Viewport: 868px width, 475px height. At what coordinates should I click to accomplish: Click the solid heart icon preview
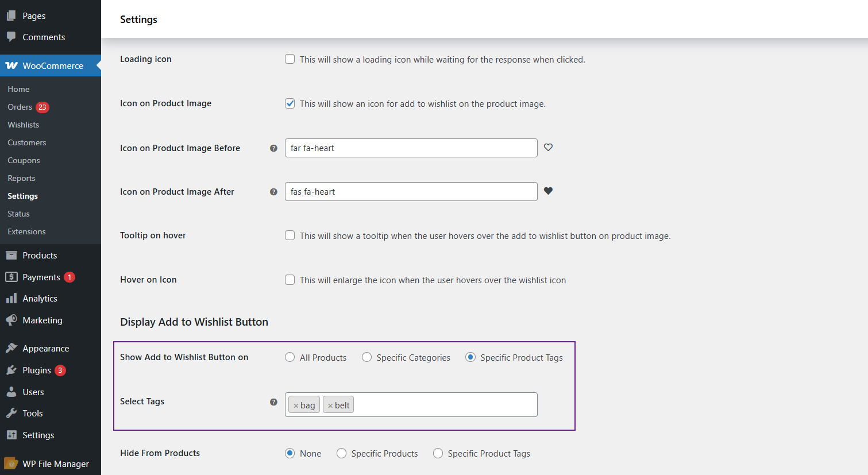[x=548, y=191]
